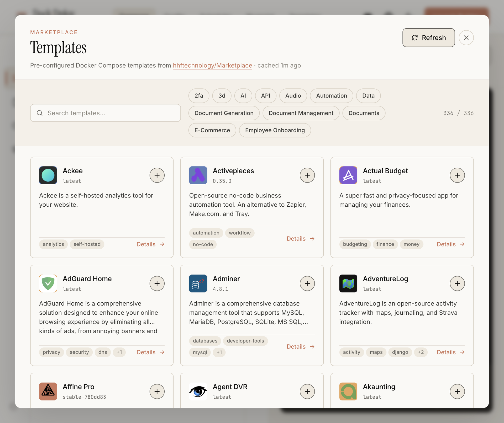Viewport: 504px width, 423px height.
Task: Click the security tag on AdGuard Home
Action: 79,352
